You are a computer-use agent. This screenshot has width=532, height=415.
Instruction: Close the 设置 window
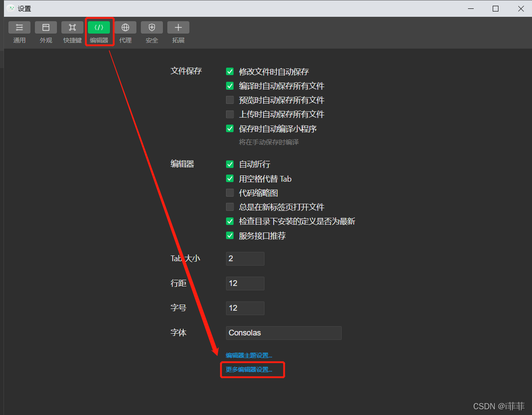pyautogui.click(x=521, y=8)
